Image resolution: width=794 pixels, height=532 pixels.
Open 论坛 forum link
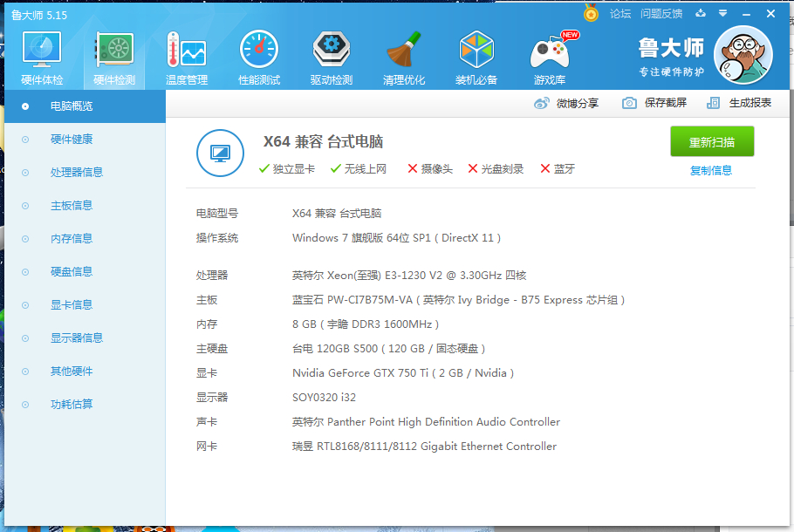620,14
